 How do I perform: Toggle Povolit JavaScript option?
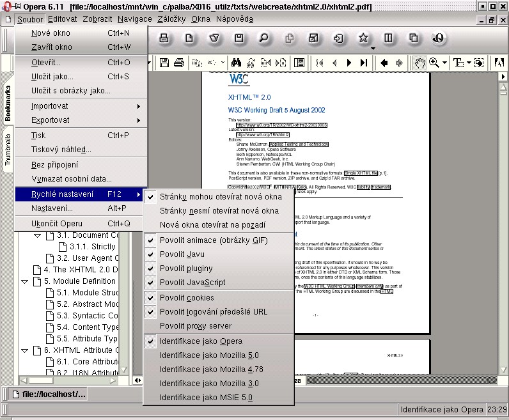coord(219,283)
